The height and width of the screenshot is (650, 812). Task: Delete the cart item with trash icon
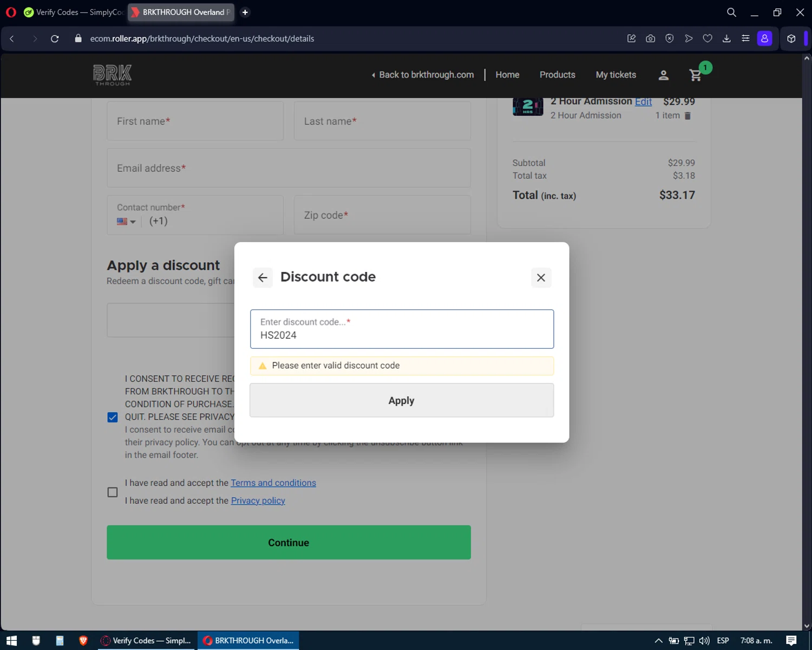[687, 116]
